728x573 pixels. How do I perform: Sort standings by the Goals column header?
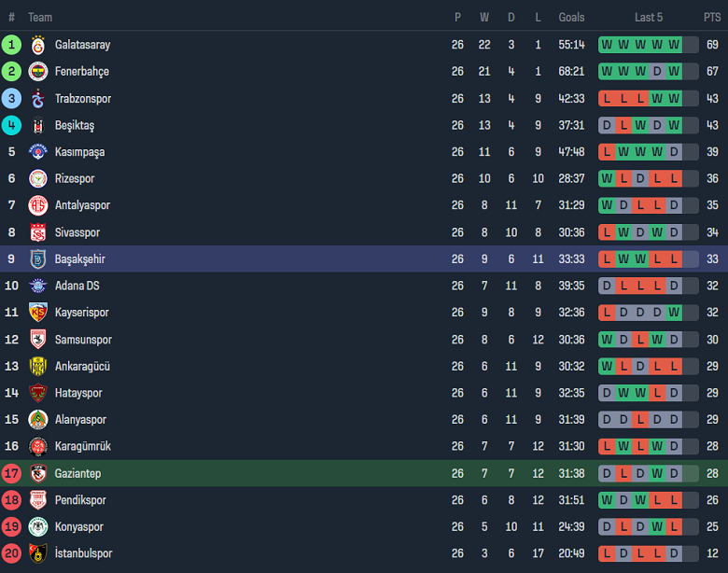click(571, 17)
